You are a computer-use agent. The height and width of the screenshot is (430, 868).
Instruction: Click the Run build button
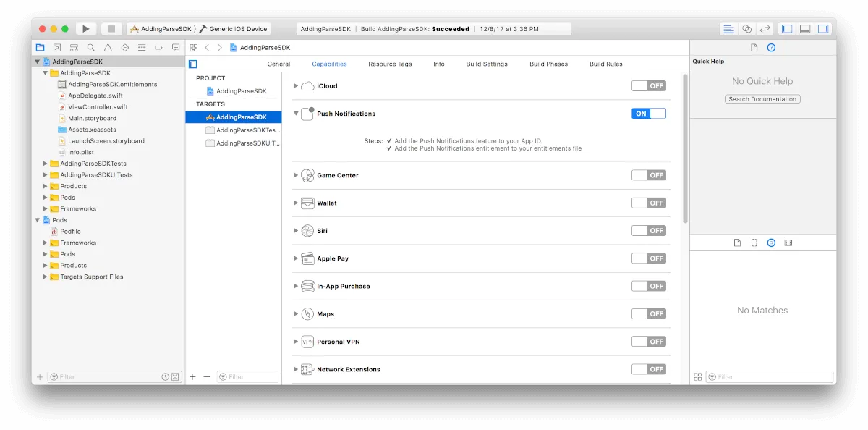click(x=86, y=29)
